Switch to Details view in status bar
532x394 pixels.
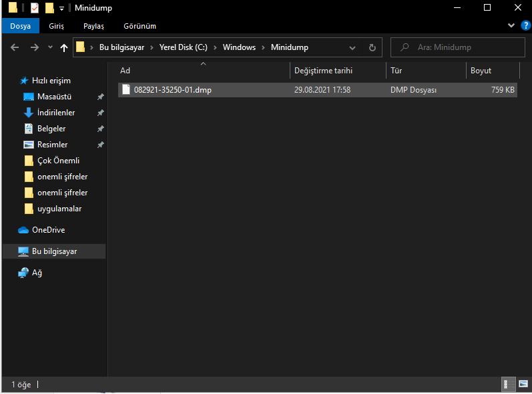(508, 384)
